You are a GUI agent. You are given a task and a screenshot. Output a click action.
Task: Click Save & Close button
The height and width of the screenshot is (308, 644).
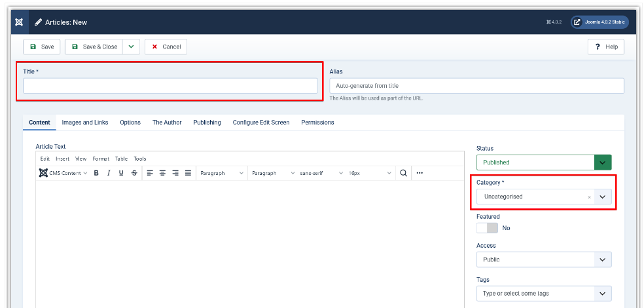(x=94, y=47)
